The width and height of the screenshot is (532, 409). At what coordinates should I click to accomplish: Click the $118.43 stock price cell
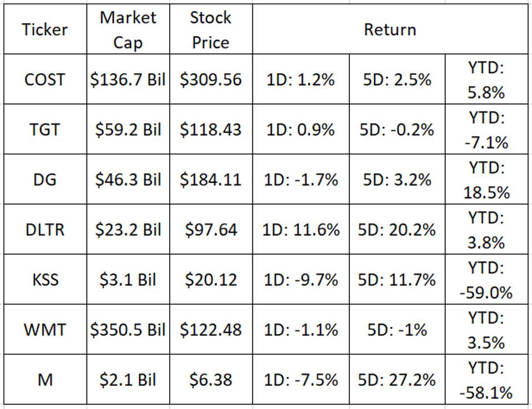[210, 130]
